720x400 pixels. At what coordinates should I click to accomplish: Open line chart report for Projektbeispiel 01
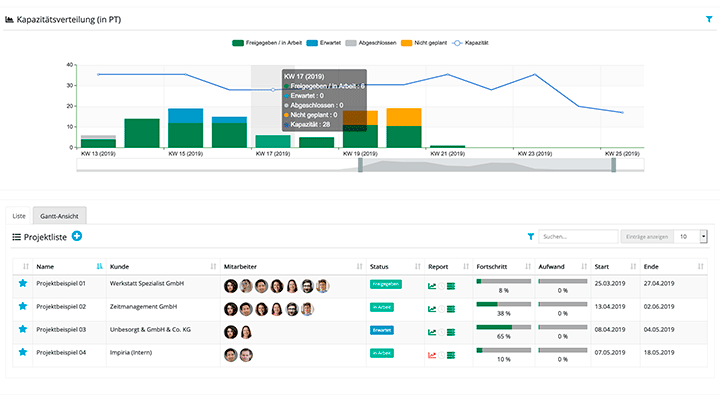(432, 285)
